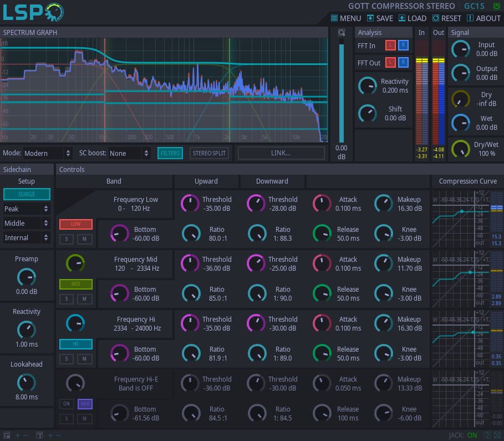
Task: Click the Low band Release knob
Action: pyautogui.click(x=322, y=233)
